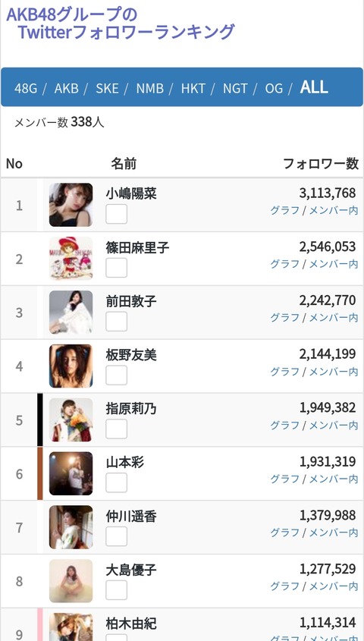Image resolution: width=364 pixels, height=641 pixels.
Task: Switch to the AKB tab
Action: [66, 88]
